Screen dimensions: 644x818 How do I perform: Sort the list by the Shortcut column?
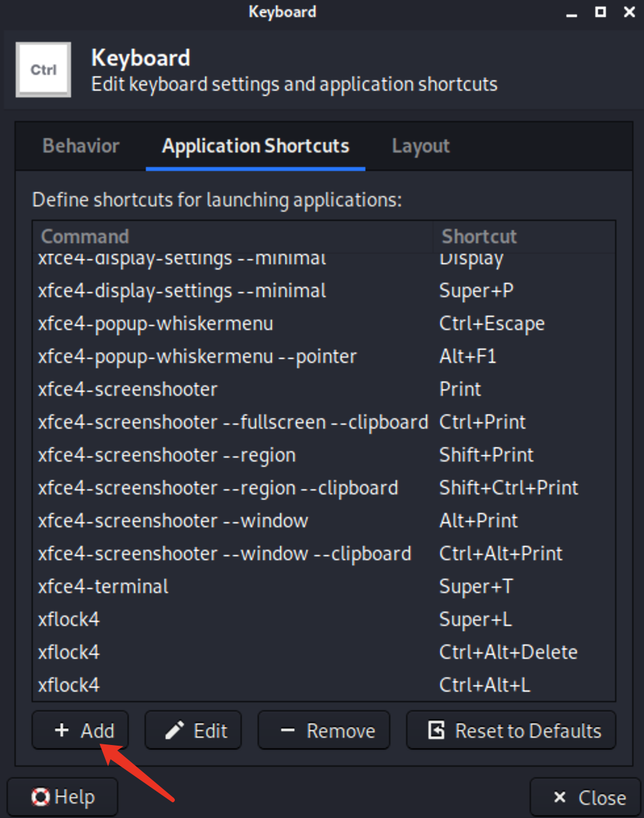tap(479, 236)
